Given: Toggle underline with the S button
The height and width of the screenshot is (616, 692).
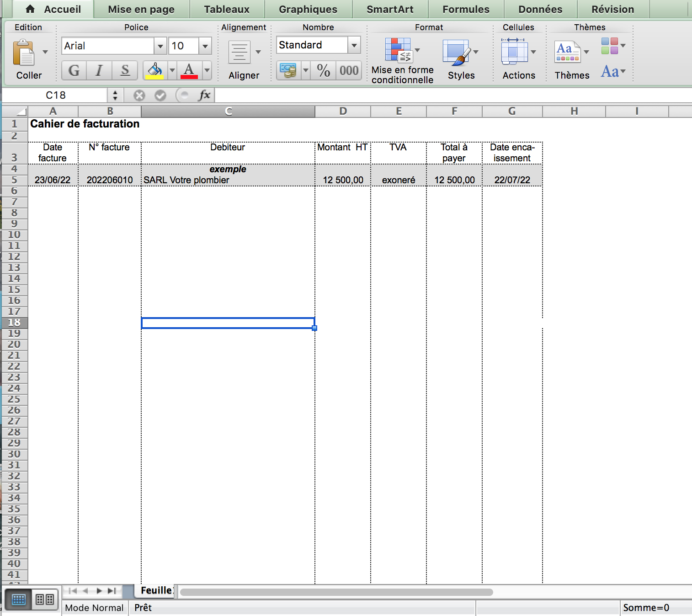Looking at the screenshot, I should (125, 70).
